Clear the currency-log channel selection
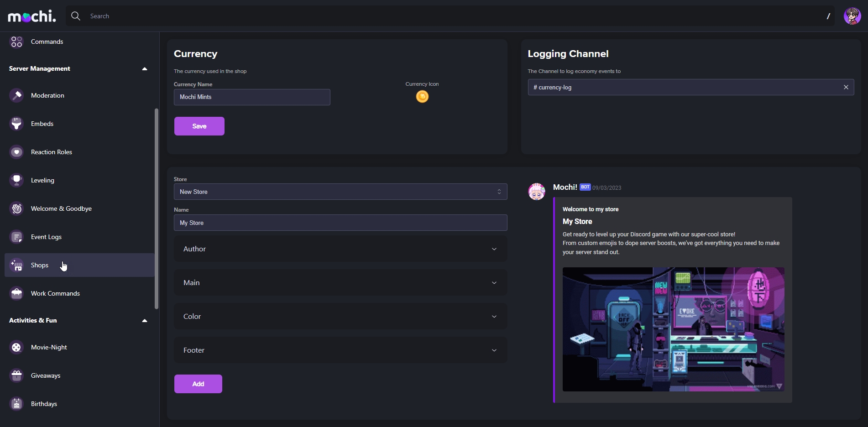Viewport: 868px width, 427px height. (x=846, y=87)
